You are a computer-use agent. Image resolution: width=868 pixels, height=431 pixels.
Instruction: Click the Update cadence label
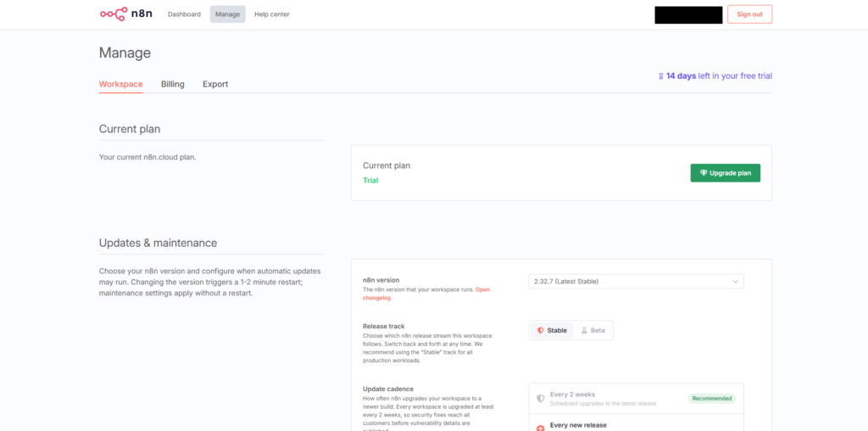(x=388, y=389)
